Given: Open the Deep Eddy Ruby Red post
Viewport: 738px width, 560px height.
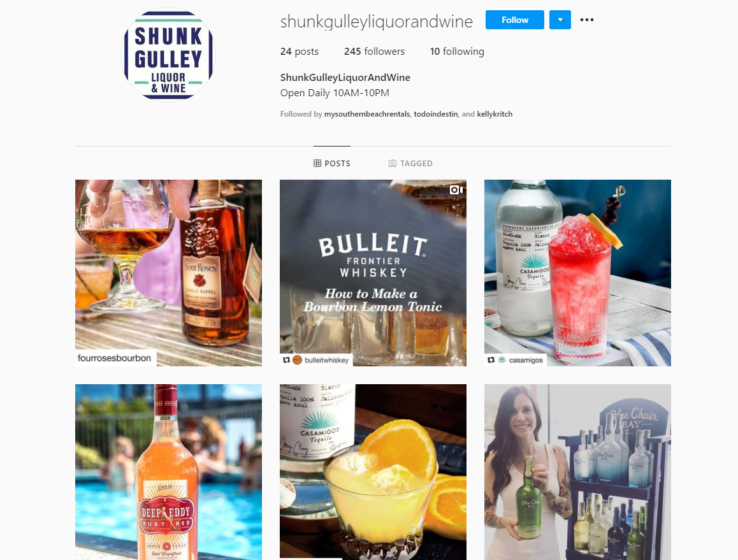Looking at the screenshot, I should click(x=168, y=472).
